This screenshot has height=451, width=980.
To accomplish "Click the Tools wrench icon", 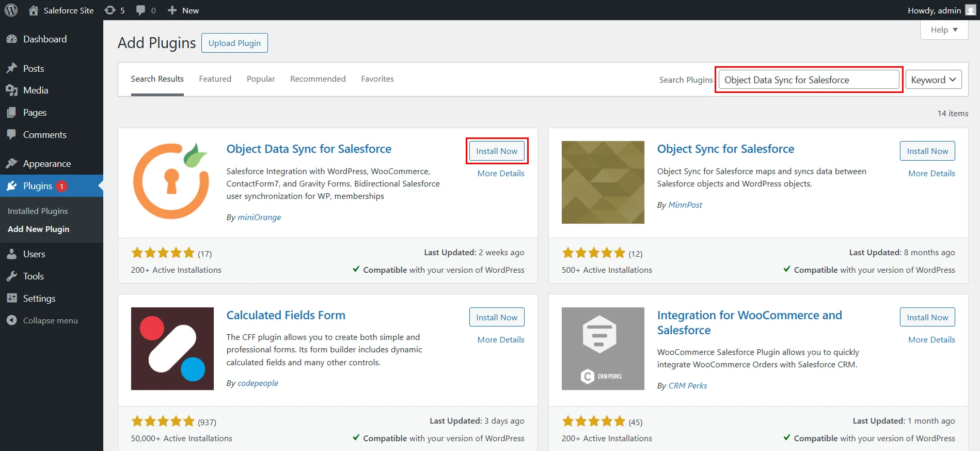I will pyautogui.click(x=11, y=276).
